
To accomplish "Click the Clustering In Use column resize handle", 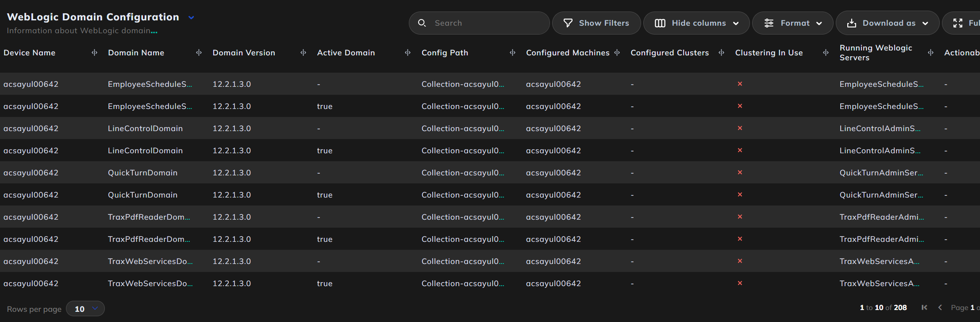I will (x=826, y=53).
